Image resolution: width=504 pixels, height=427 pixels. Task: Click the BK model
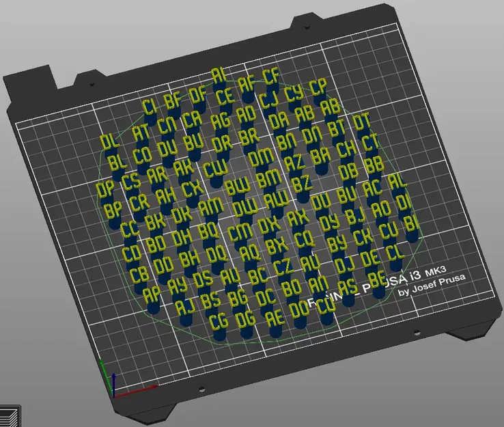tap(156, 222)
